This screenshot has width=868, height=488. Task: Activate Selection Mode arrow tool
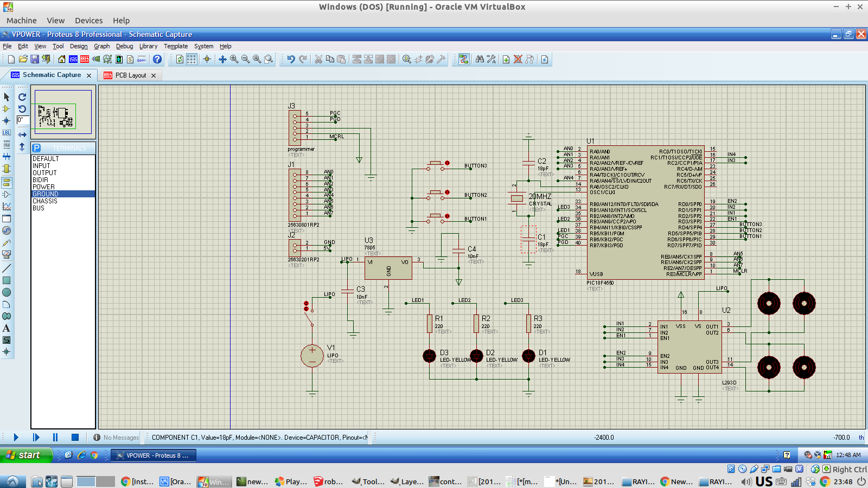7,97
